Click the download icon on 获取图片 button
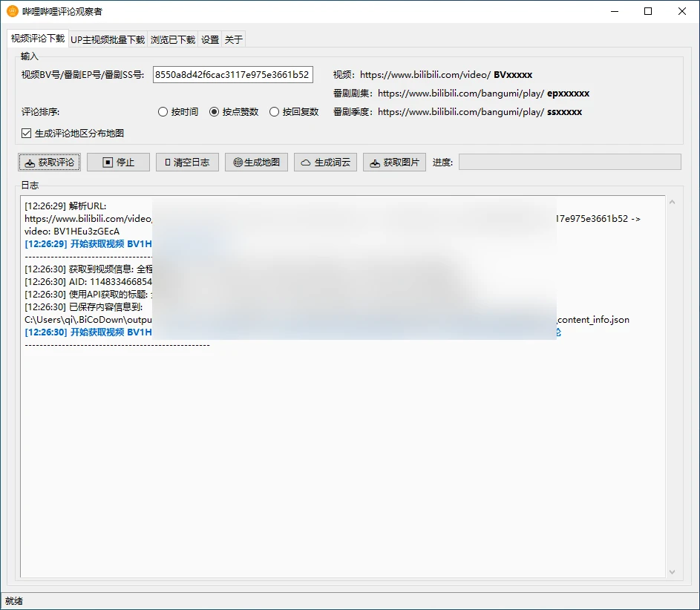This screenshot has width=700, height=610. point(375,163)
